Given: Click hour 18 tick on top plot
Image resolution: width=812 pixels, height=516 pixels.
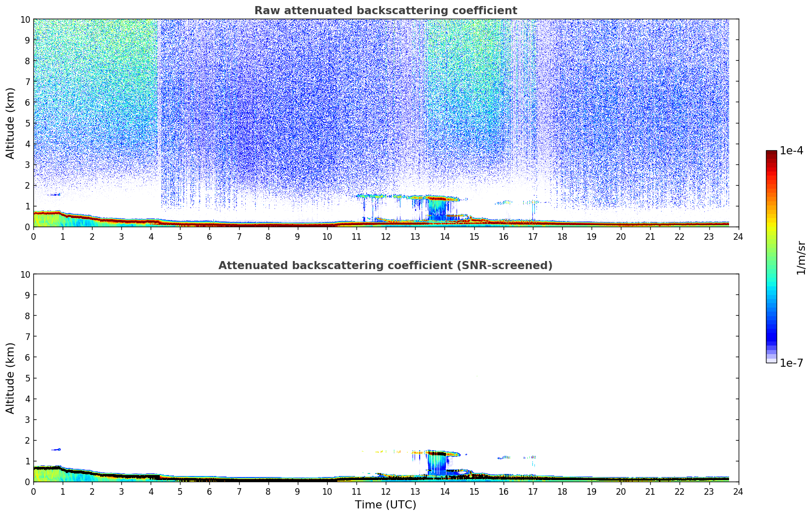Looking at the screenshot, I should tap(562, 236).
